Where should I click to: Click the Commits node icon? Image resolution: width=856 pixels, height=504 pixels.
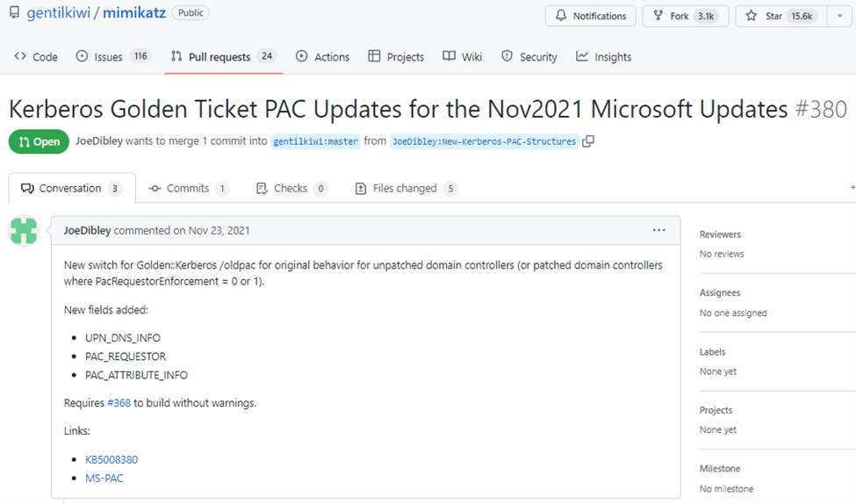pyautogui.click(x=155, y=189)
